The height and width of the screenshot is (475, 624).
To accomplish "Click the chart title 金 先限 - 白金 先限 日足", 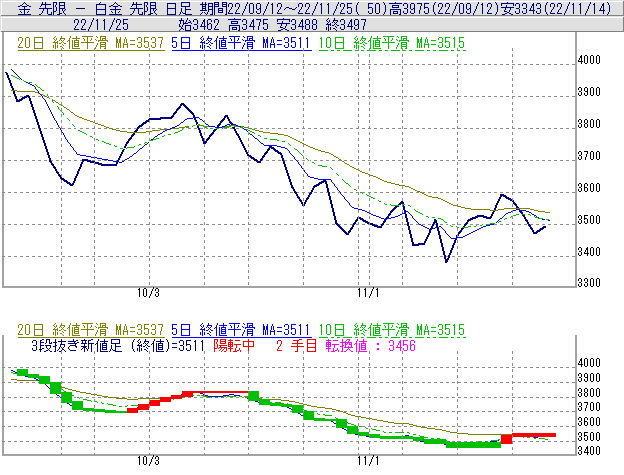I will click(x=105, y=8).
